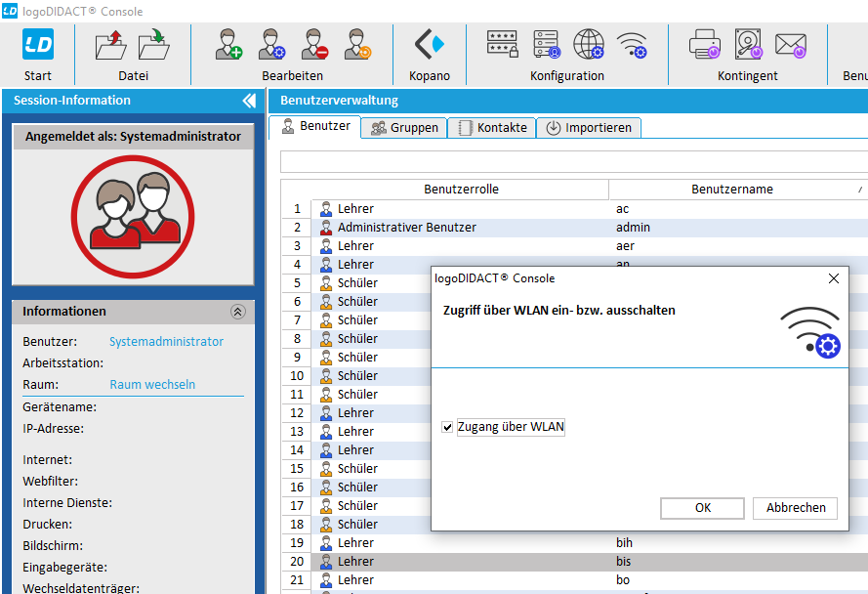The width and height of the screenshot is (868, 594).
Task: Open the printer quota icon
Action: point(705,44)
